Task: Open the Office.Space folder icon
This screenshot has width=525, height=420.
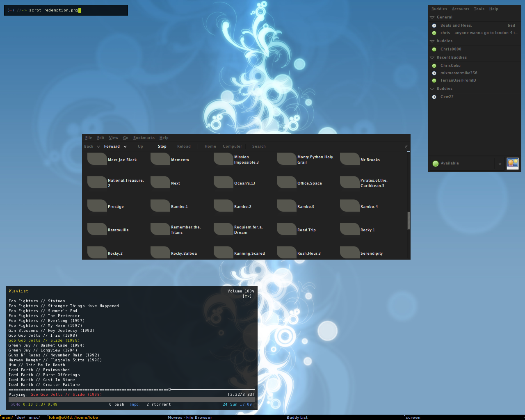Action: click(x=287, y=183)
